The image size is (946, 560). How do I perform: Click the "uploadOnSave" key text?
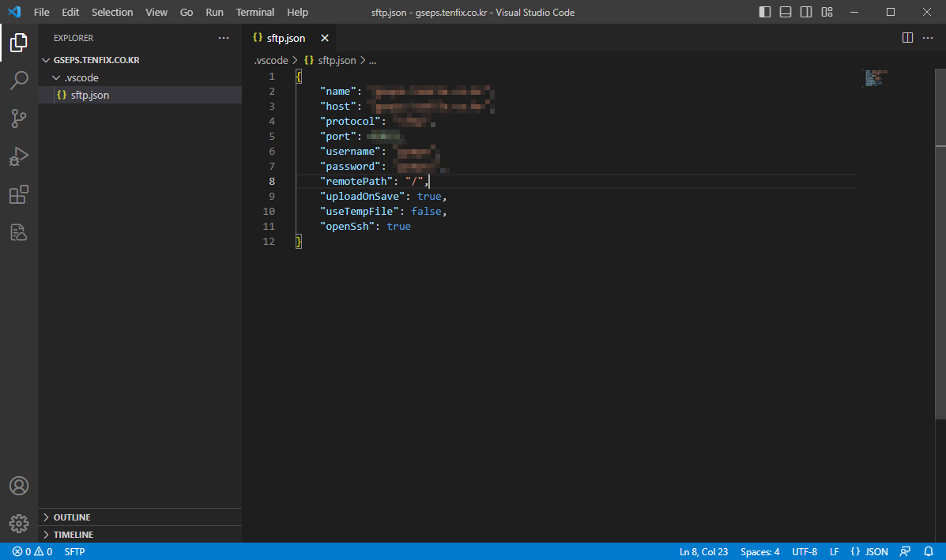coord(363,197)
